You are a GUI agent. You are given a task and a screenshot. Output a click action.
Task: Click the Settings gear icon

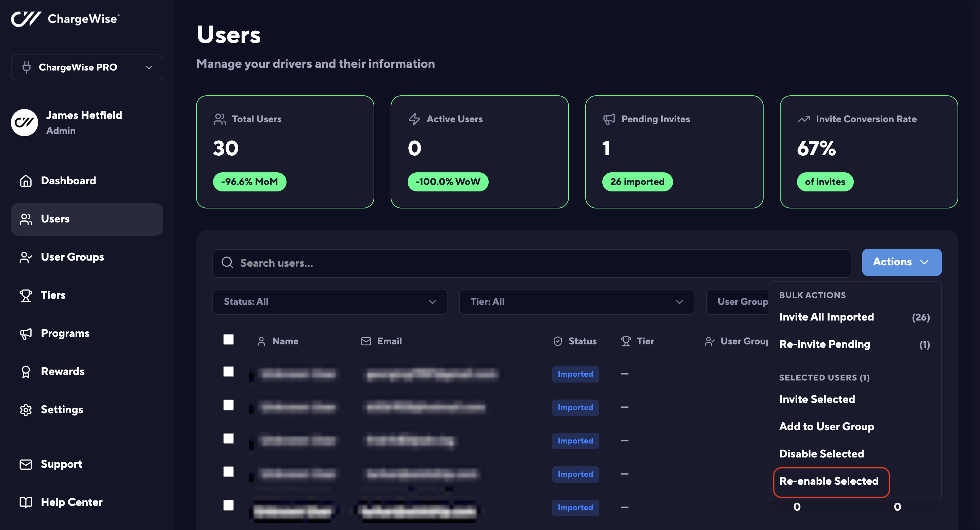pos(26,410)
